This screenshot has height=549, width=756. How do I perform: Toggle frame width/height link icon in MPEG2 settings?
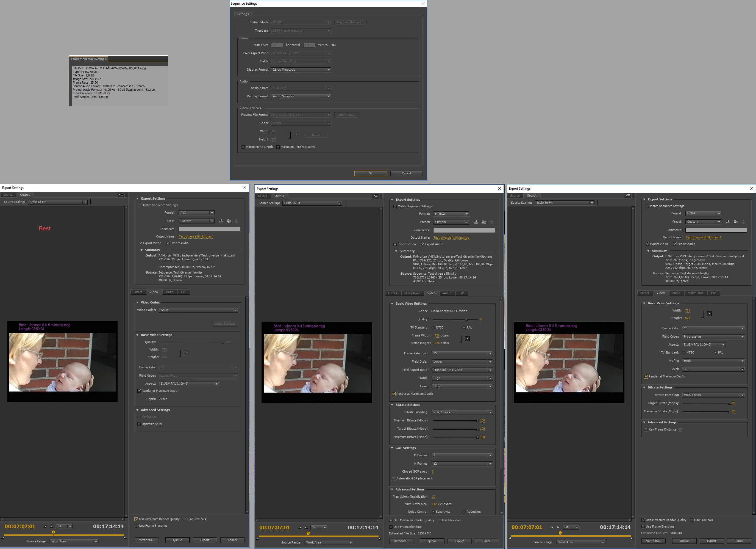(467, 339)
